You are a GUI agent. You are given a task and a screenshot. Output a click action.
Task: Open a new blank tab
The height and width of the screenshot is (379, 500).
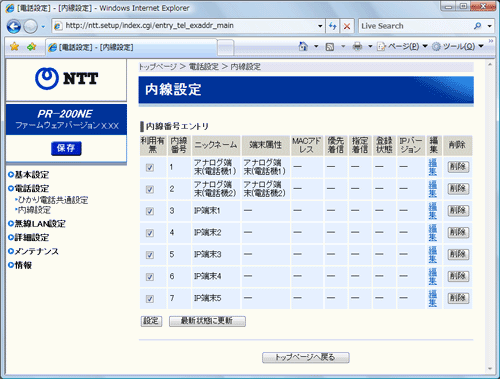pyautogui.click(x=226, y=47)
